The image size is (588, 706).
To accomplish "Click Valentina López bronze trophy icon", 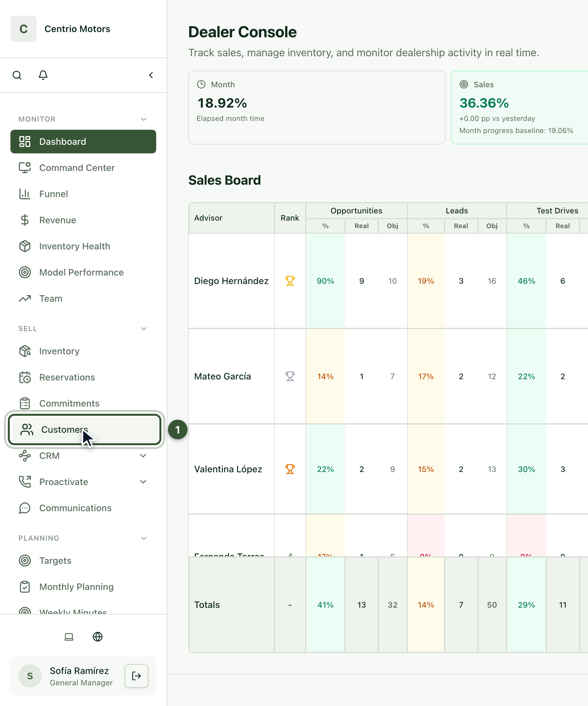I will [290, 469].
